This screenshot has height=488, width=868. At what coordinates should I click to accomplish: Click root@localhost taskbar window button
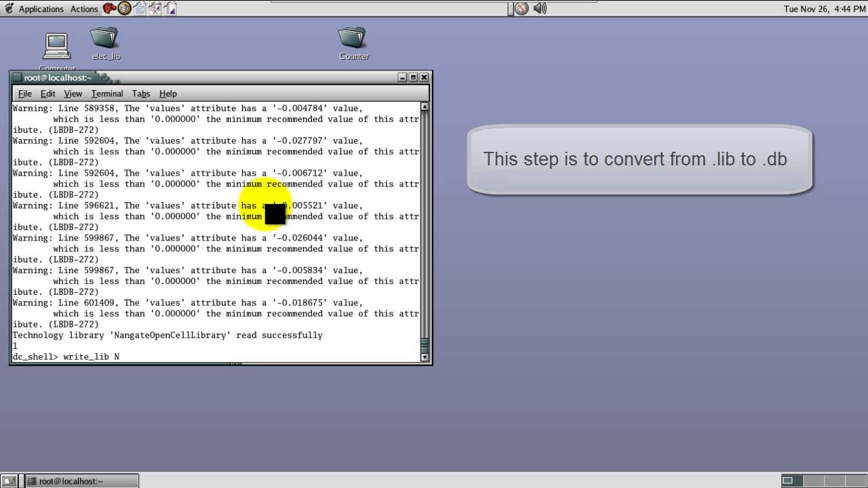(81, 481)
